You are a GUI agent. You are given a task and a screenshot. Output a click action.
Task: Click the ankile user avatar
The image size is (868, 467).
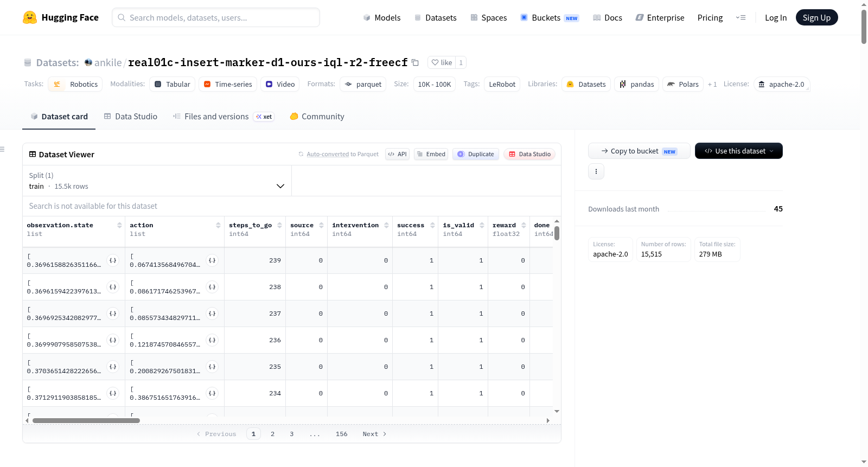(88, 62)
